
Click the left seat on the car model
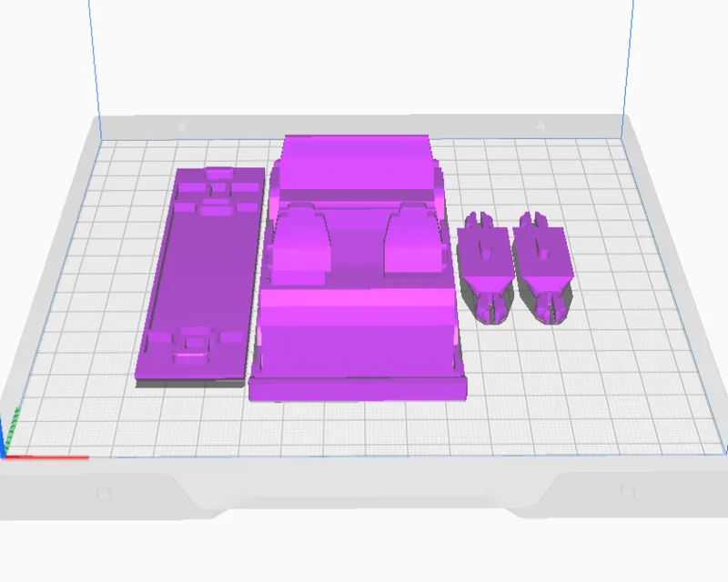coord(299,245)
